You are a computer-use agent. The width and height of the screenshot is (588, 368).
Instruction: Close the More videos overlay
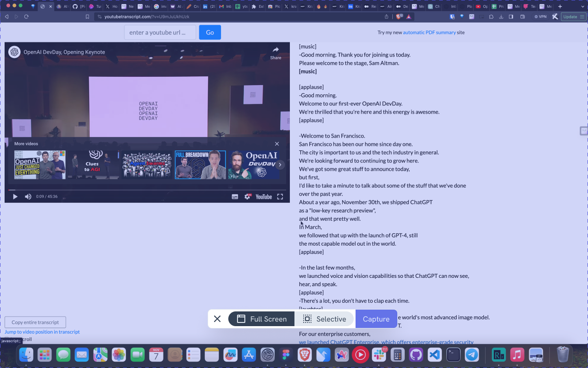tap(277, 144)
